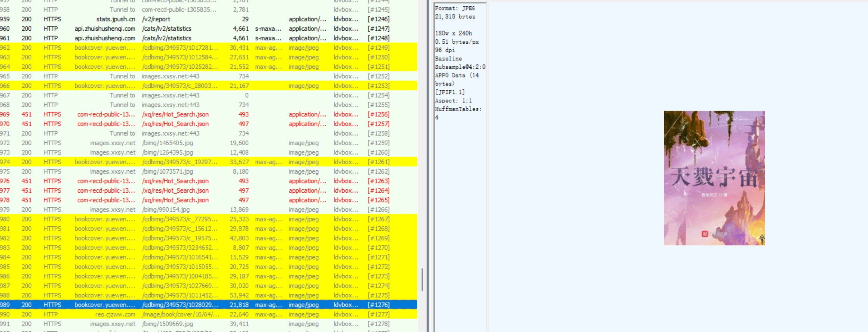Click the session list vertical scrollbar thumb
The height and width of the screenshot is (332, 868).
point(422,279)
